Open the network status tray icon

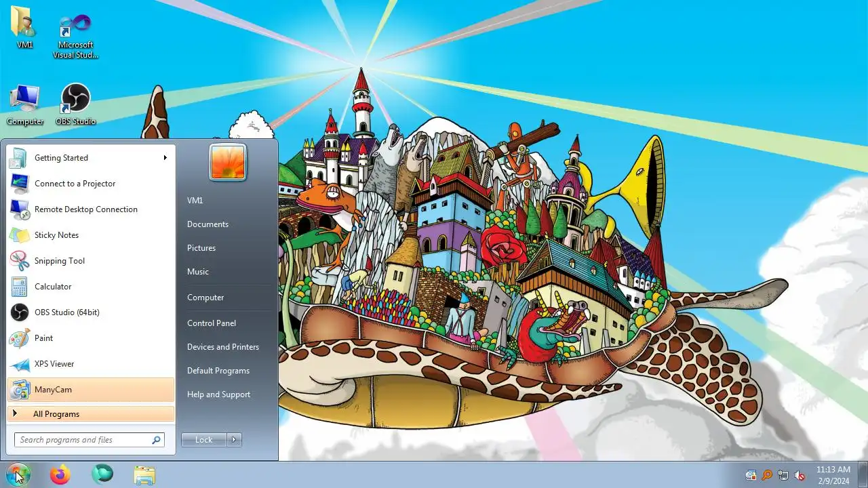[783, 475]
